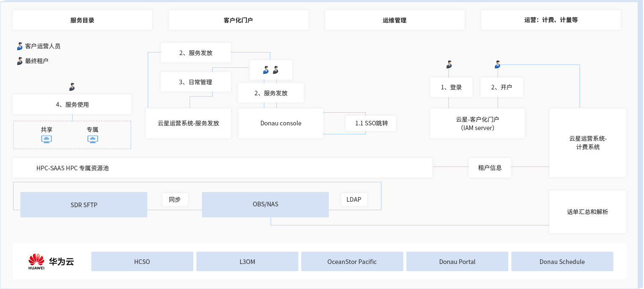This screenshot has width=644, height=289.
Task: Click the 云星运营系统-服务发放 box
Action: tap(188, 123)
